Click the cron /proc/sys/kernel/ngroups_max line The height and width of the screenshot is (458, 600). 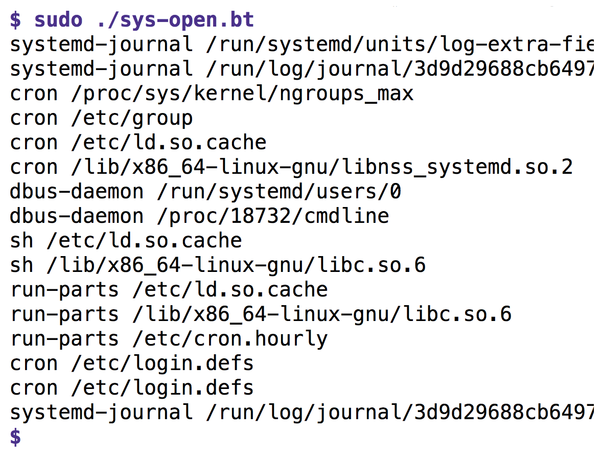coord(212,94)
